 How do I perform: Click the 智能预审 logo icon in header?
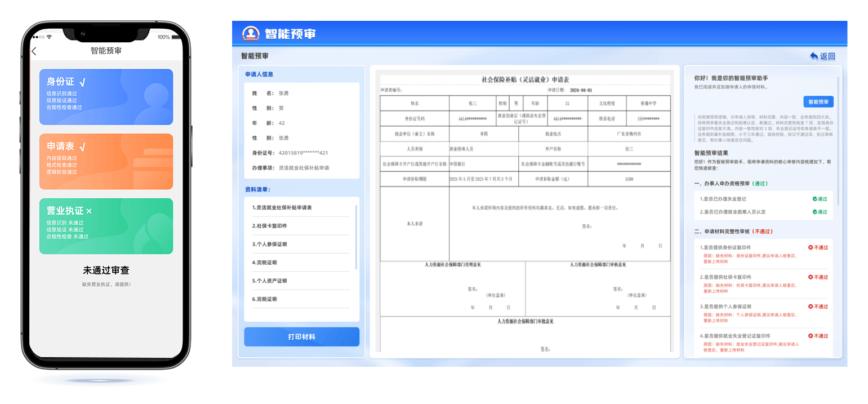(251, 33)
